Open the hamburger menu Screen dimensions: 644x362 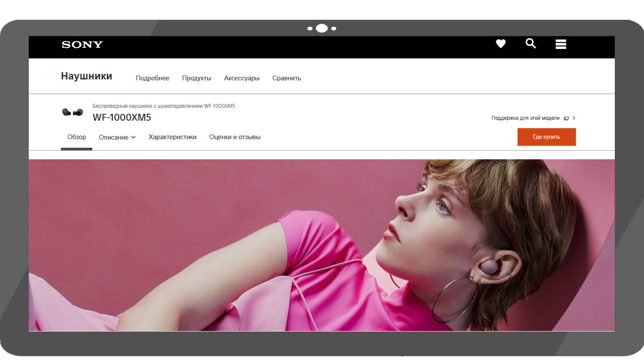pos(561,44)
